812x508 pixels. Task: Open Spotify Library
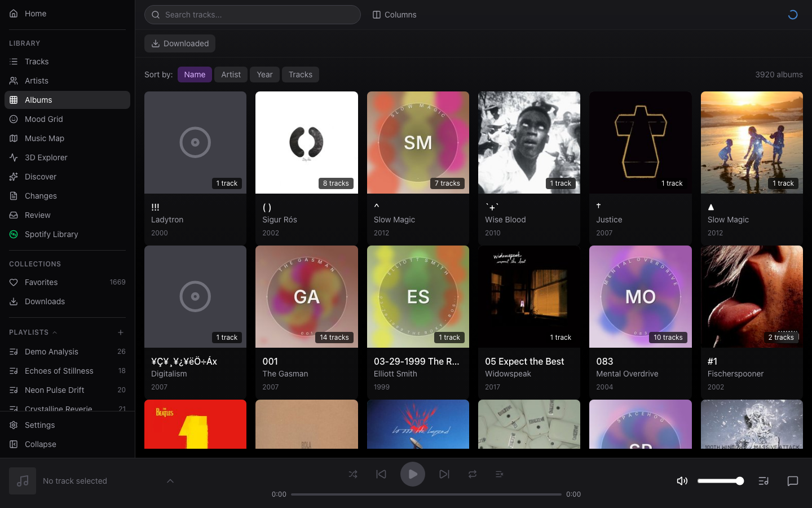(51, 234)
